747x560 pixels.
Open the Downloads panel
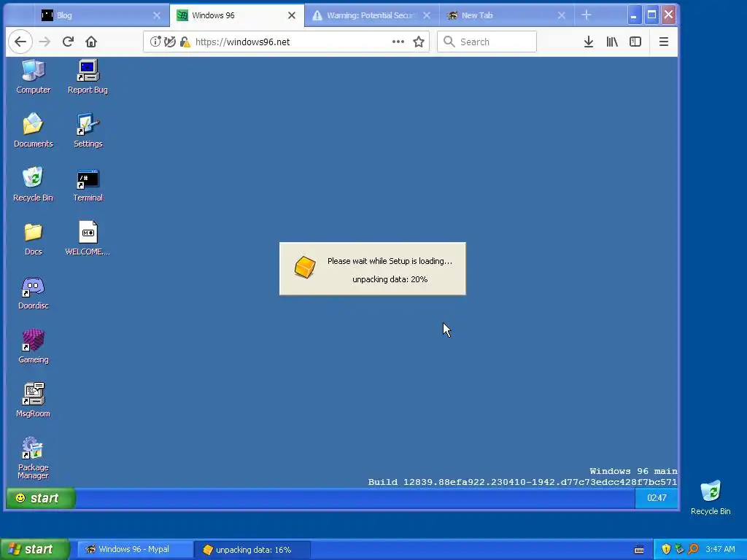(589, 42)
